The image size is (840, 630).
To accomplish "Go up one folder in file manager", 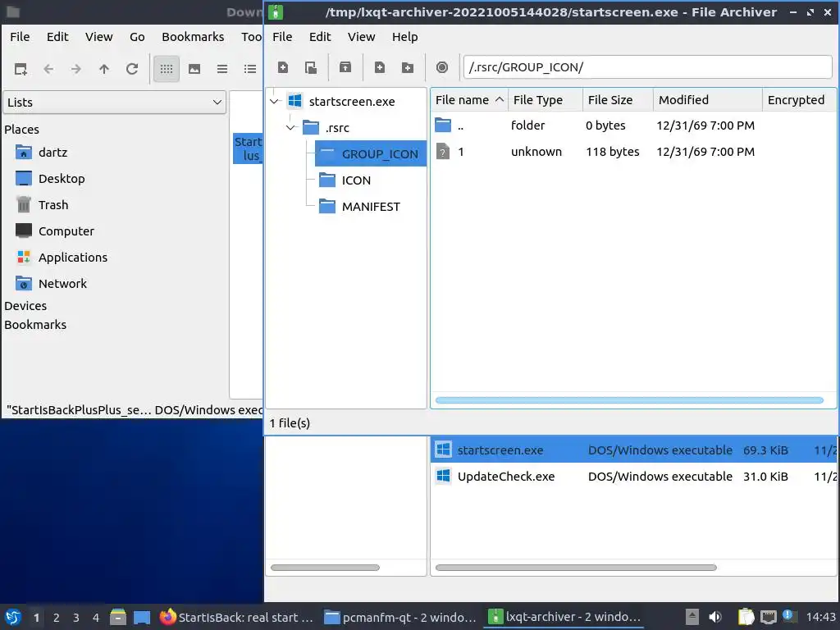I will click(104, 69).
